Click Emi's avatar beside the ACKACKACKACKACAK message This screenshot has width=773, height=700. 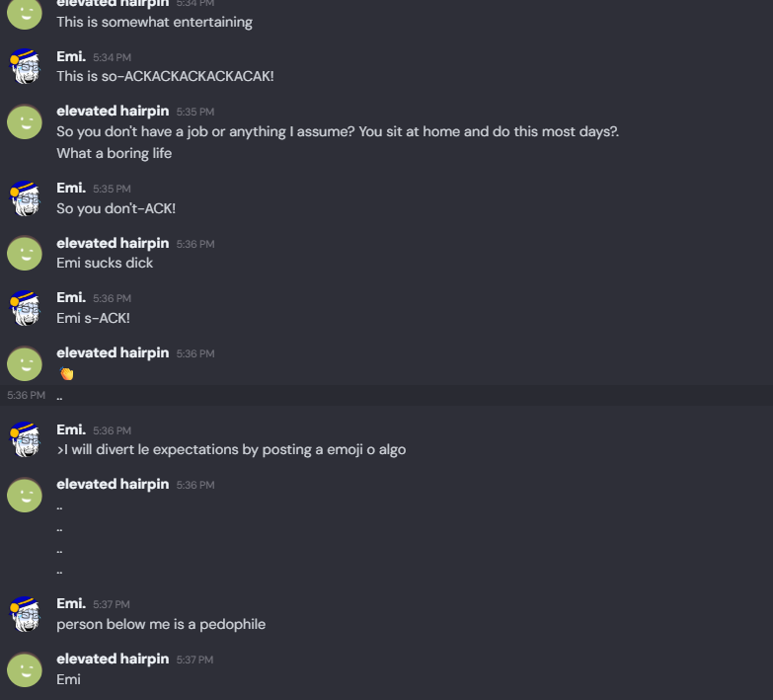(x=25, y=65)
